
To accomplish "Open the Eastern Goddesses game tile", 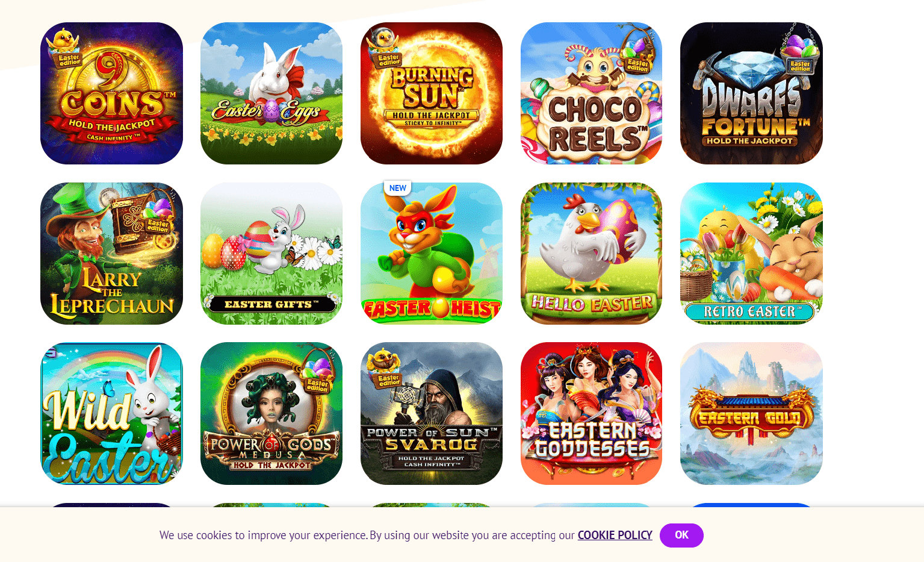I will (x=591, y=414).
